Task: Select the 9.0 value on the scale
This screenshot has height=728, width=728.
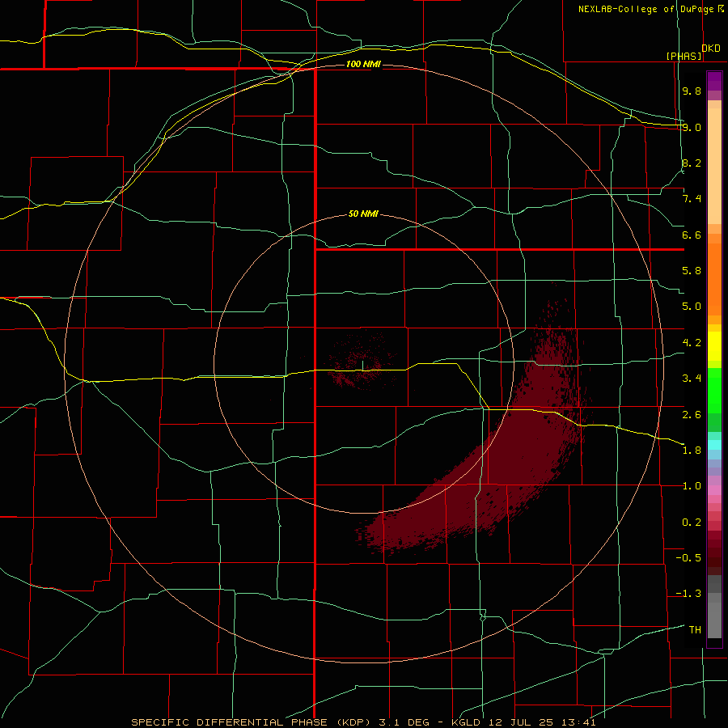Action: click(x=692, y=127)
